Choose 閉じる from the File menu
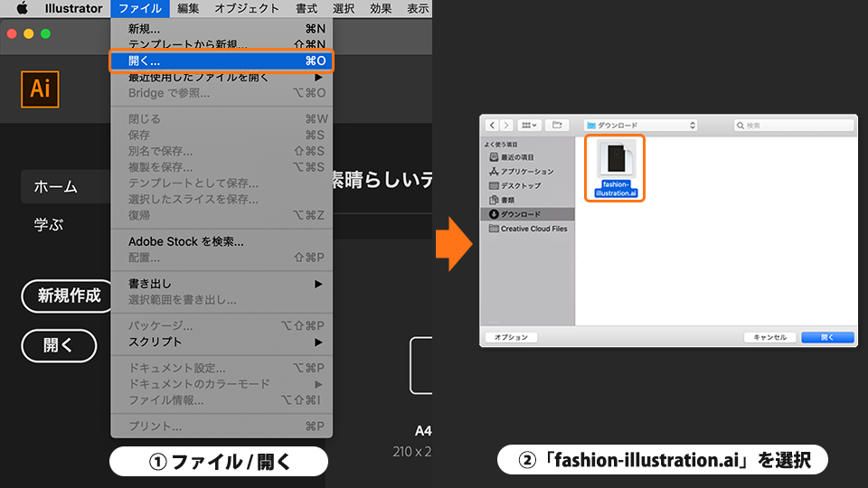 (x=222, y=119)
